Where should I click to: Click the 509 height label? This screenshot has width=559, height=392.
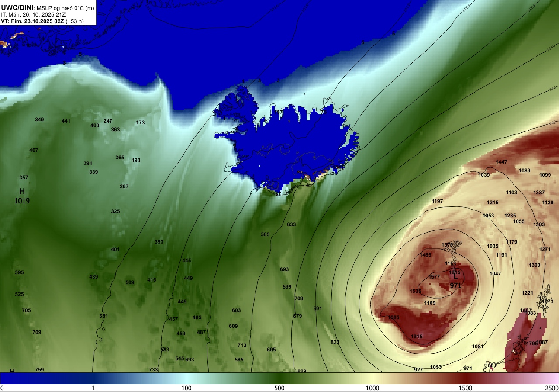tap(130, 282)
